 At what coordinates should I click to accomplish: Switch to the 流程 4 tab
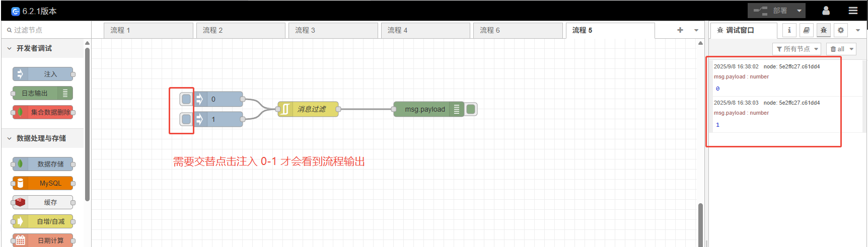425,30
